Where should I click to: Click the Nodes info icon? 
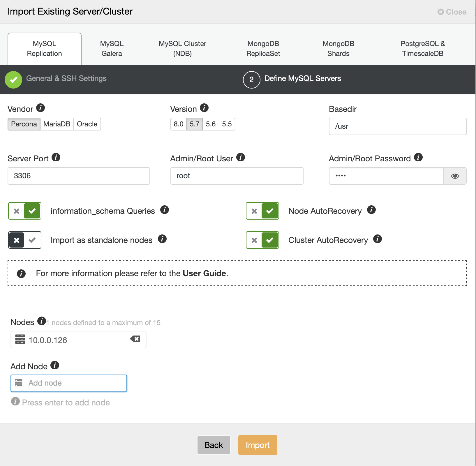[x=42, y=321]
